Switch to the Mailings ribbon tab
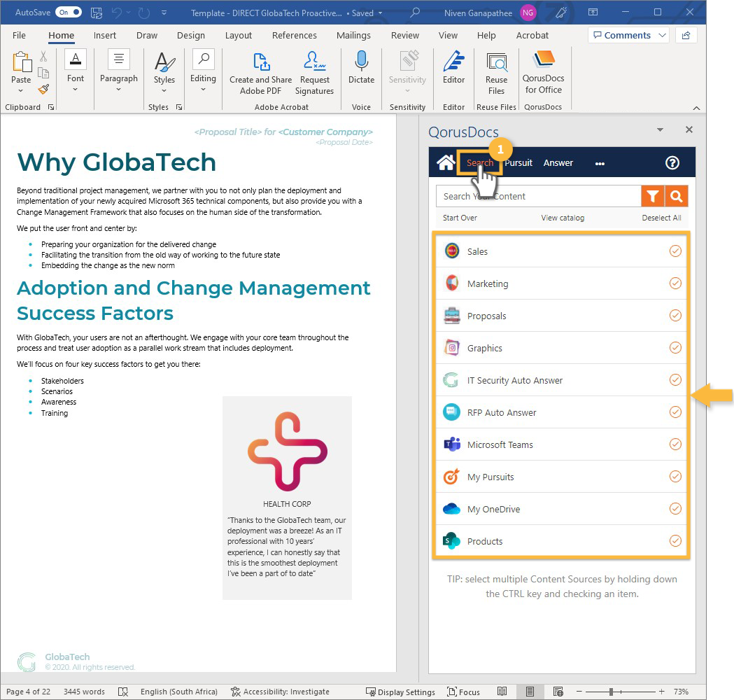734x700 pixels. [x=353, y=36]
